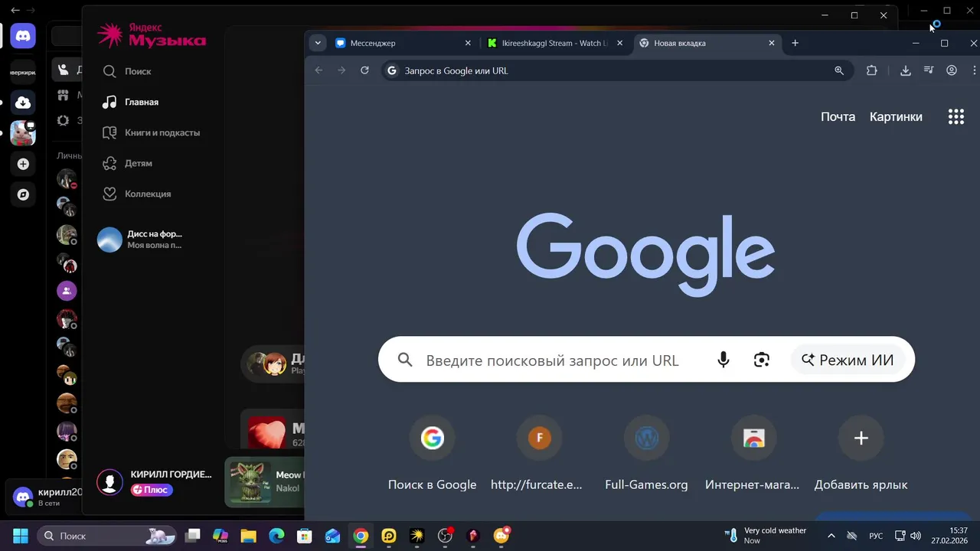Close the Мессенджер tab
Screen dimensions: 980x551
click(x=468, y=44)
